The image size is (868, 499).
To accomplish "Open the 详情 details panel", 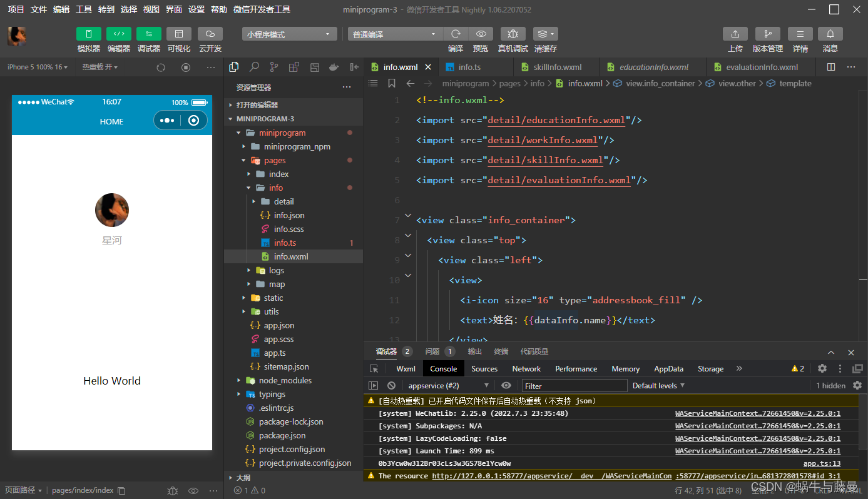I will [800, 34].
